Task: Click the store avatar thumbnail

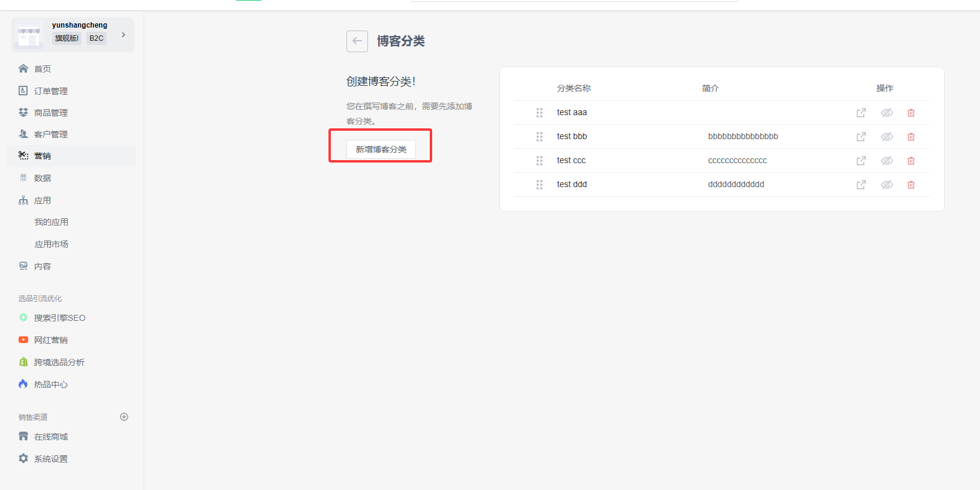Action: pos(29,35)
